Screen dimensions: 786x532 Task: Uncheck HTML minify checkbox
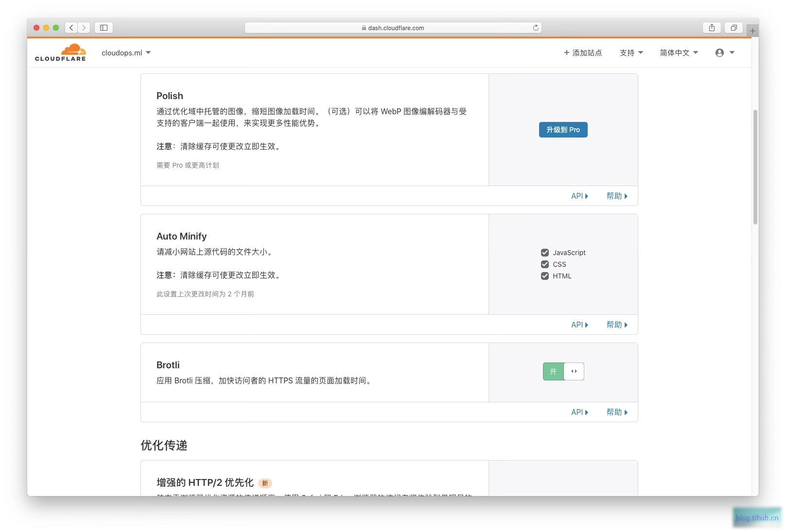click(x=545, y=276)
